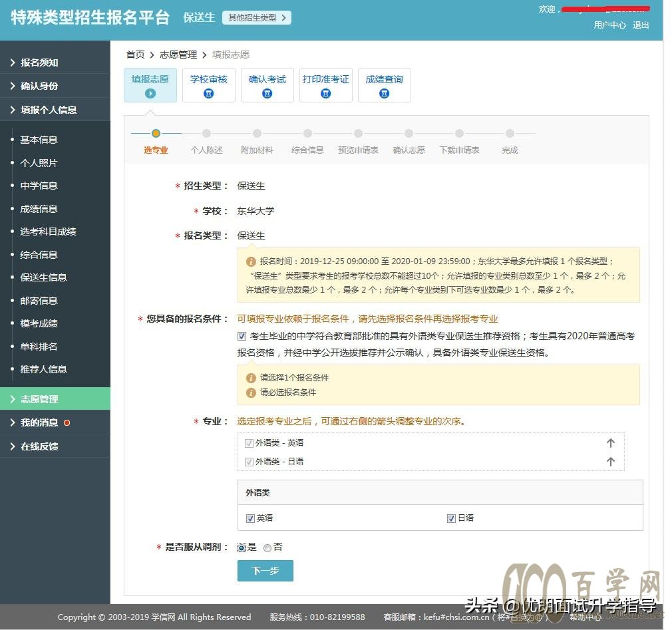The width and height of the screenshot is (672, 630).
Task: Click the 完成 step circle
Action: (x=510, y=133)
